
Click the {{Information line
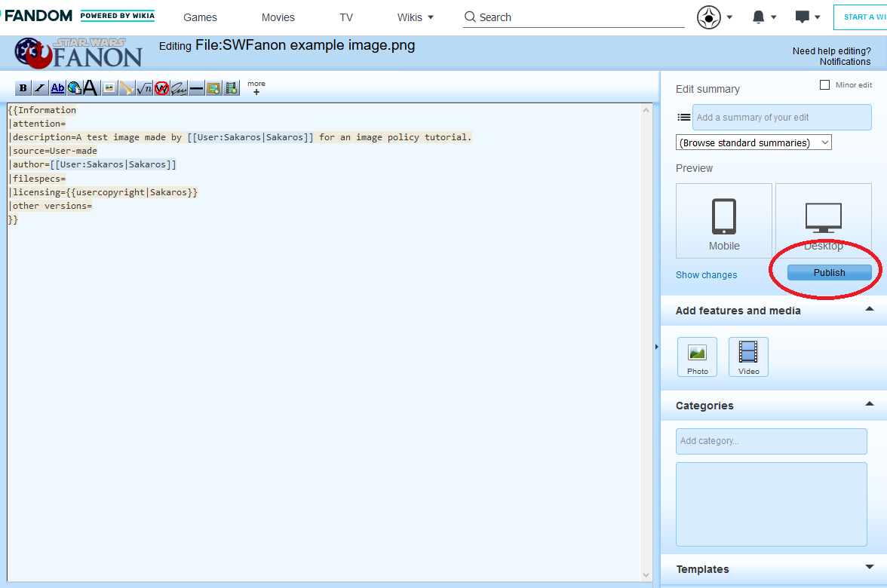point(42,110)
